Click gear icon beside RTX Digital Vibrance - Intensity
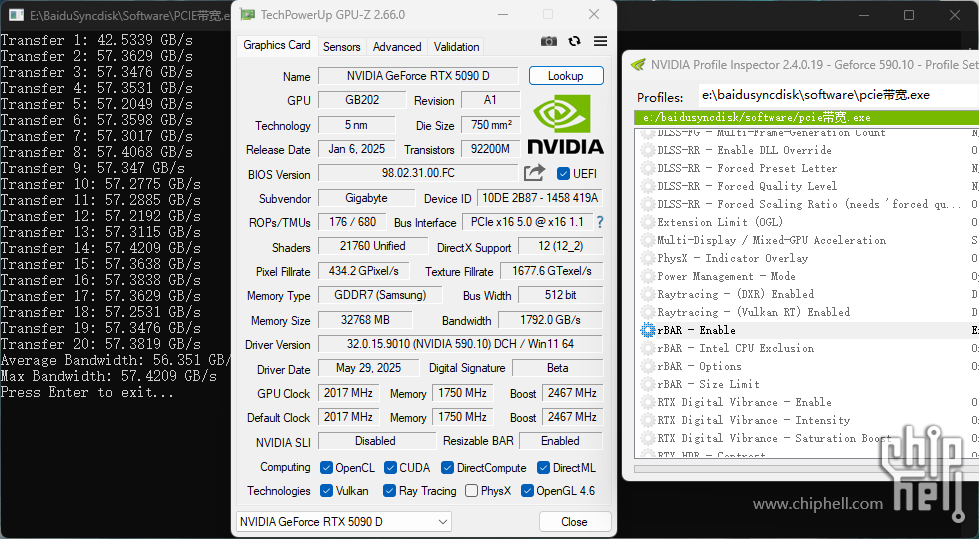This screenshot has width=979, height=539. pyautogui.click(x=647, y=420)
